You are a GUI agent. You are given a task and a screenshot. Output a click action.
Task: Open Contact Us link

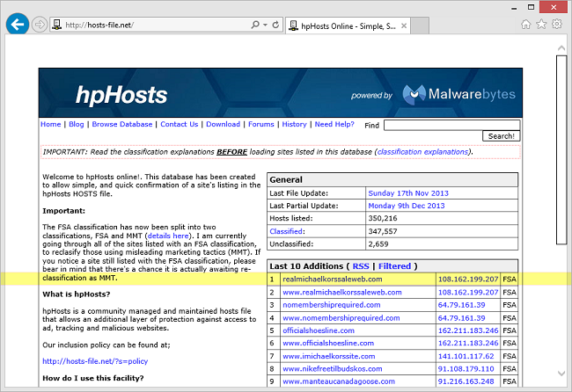click(x=180, y=124)
